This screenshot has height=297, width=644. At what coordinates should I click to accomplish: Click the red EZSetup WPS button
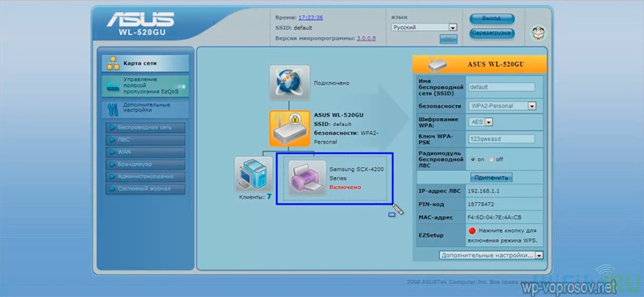click(472, 230)
